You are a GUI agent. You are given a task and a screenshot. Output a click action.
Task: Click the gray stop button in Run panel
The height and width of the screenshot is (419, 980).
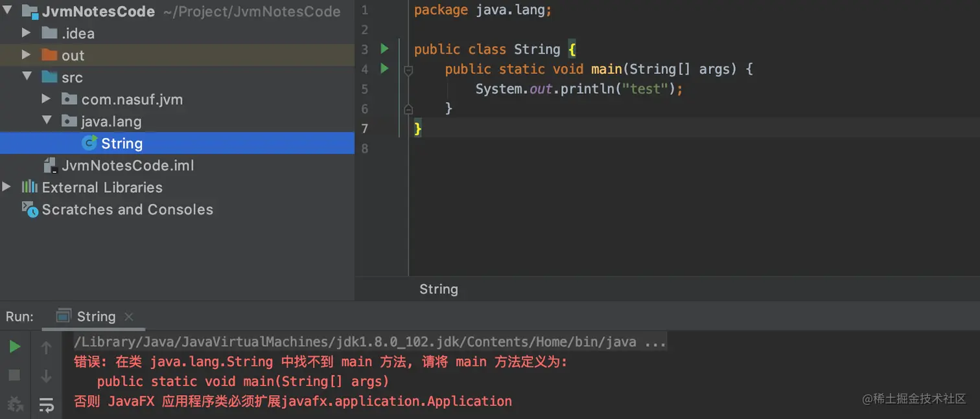click(x=14, y=375)
